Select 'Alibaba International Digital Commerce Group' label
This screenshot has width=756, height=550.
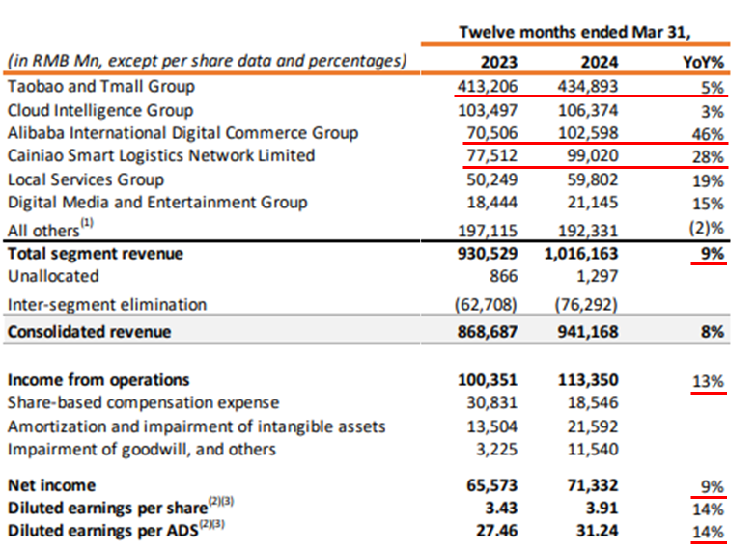coord(182,133)
